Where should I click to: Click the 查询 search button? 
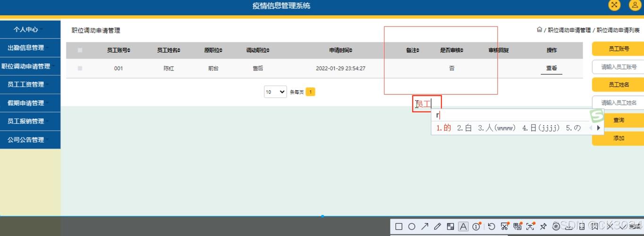click(x=618, y=120)
